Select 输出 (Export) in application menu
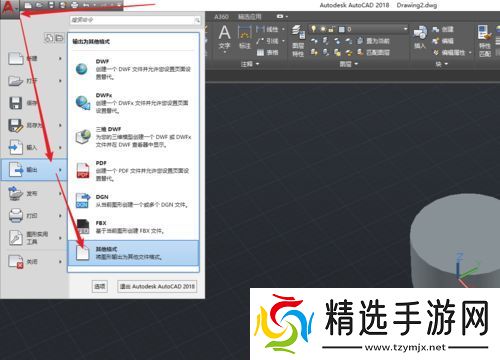 34,170
